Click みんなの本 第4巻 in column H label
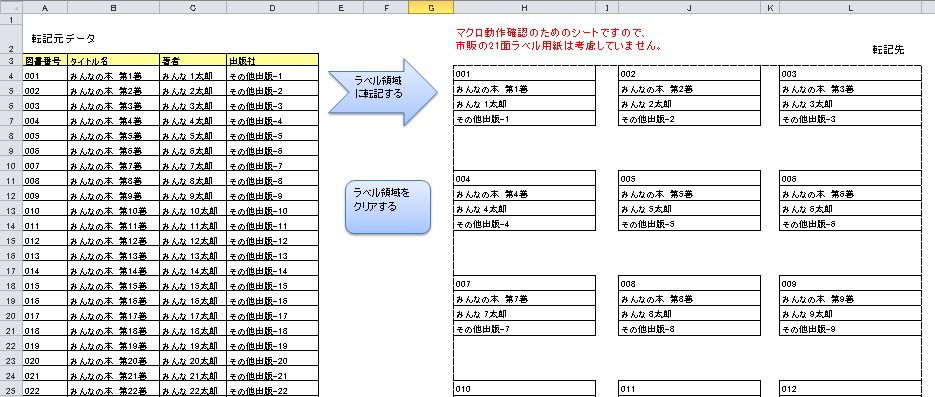 pyautogui.click(x=524, y=194)
